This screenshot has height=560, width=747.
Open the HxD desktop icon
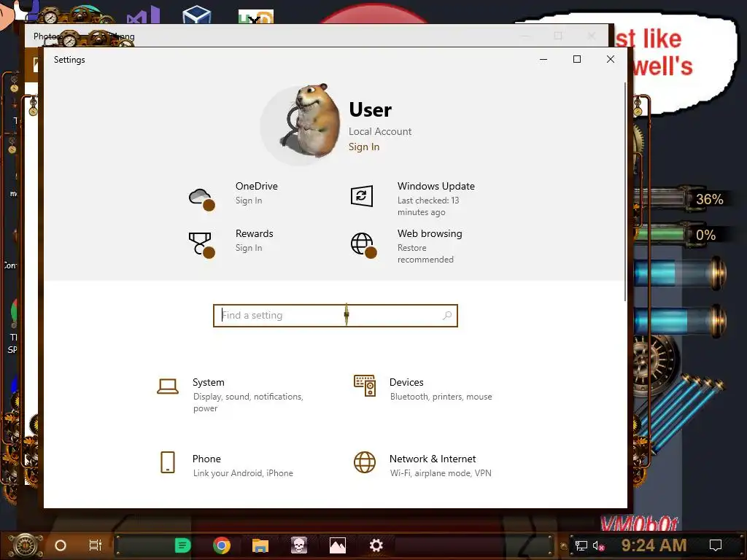pyautogui.click(x=256, y=17)
